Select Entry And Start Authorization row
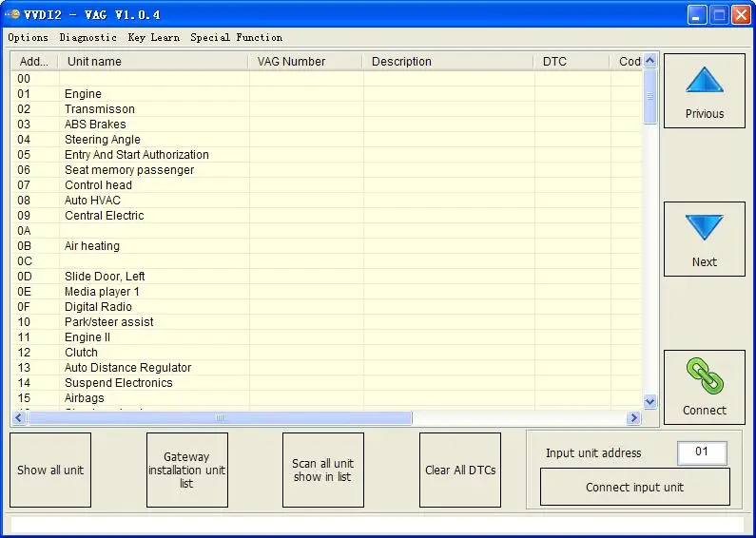756x538 pixels. point(327,155)
